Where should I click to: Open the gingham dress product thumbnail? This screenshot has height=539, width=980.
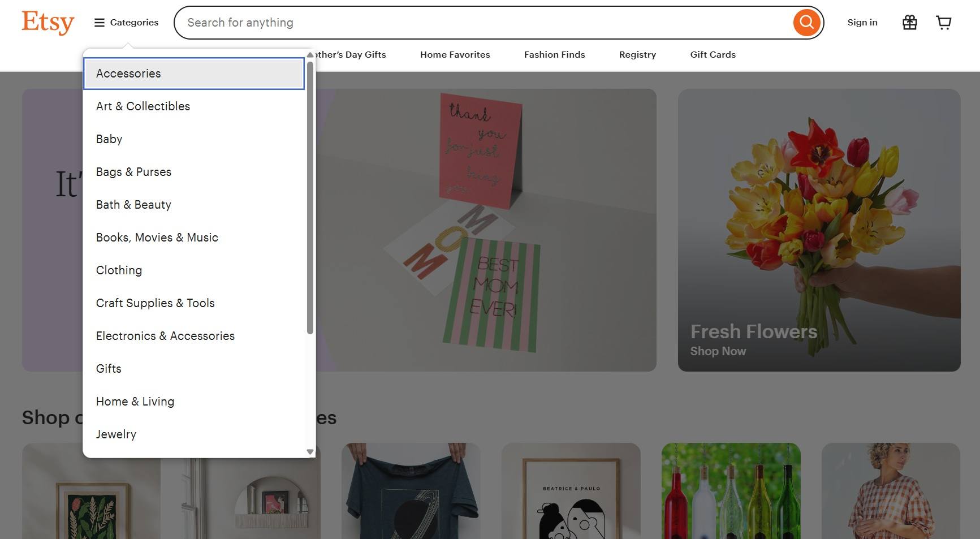(891, 491)
